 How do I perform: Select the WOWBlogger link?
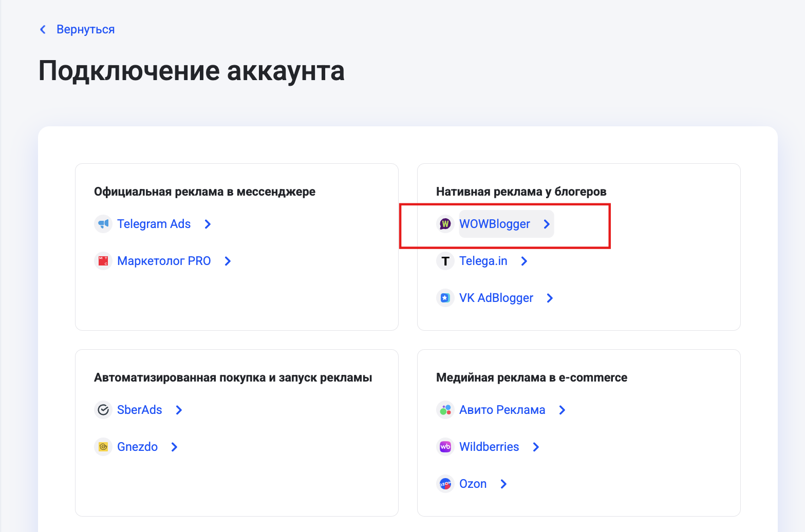coord(494,224)
